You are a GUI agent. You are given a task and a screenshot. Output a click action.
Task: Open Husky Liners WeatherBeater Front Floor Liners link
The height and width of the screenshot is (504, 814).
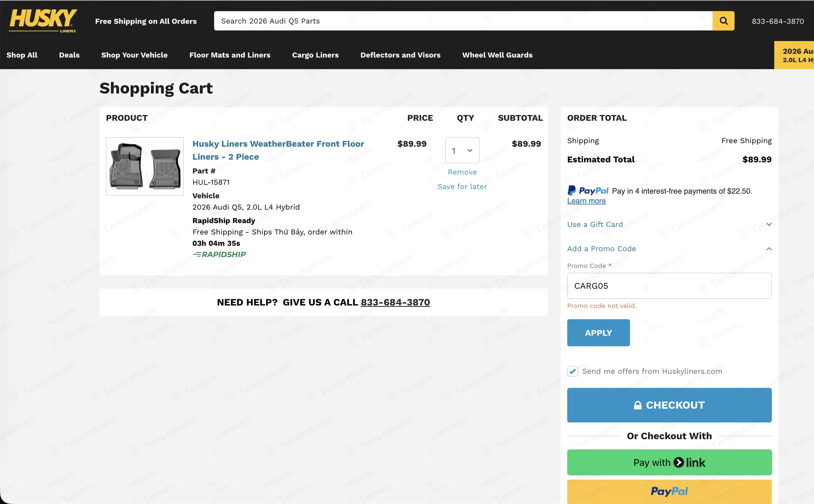point(278,150)
